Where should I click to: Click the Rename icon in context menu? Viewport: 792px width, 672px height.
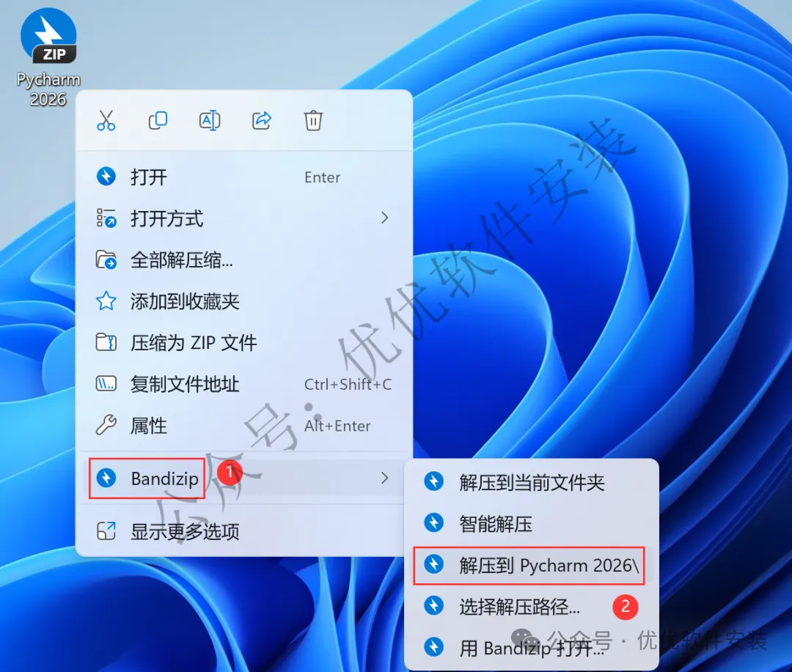[x=210, y=121]
